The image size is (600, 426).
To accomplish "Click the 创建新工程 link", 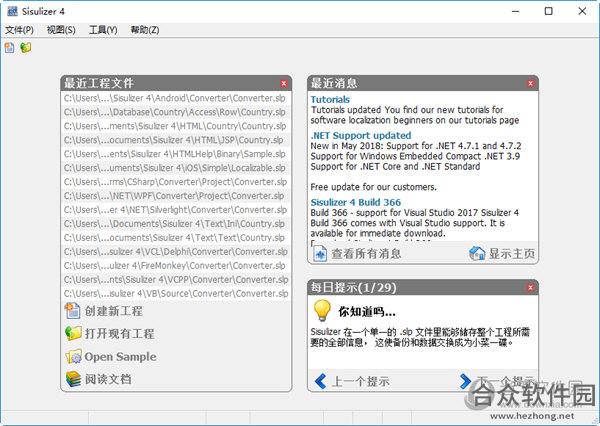I will click(x=114, y=311).
